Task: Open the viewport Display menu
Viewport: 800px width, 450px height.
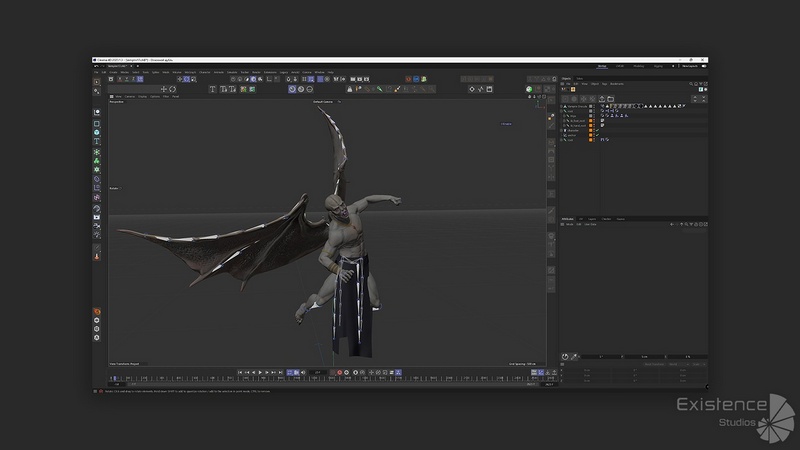Action: click(x=142, y=97)
